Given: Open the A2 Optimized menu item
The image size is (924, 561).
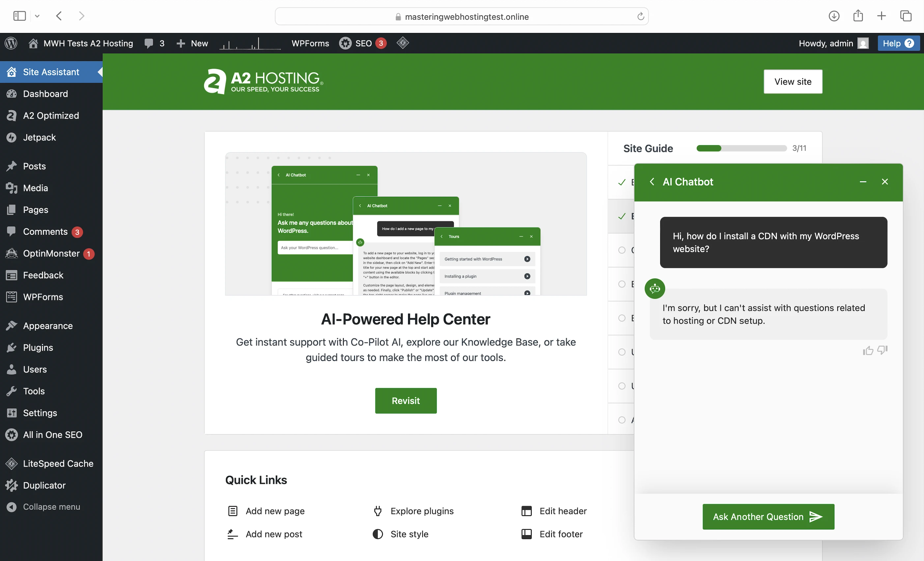Looking at the screenshot, I should (x=51, y=116).
